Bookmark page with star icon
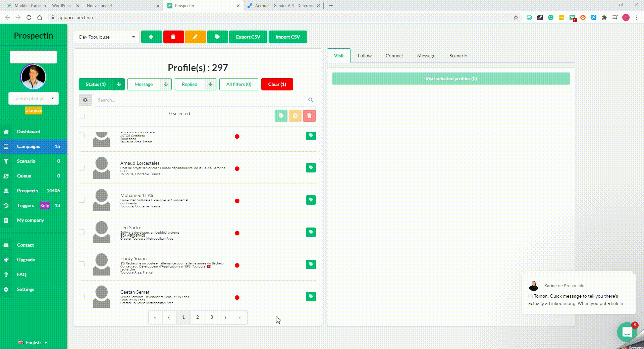 coord(516,17)
